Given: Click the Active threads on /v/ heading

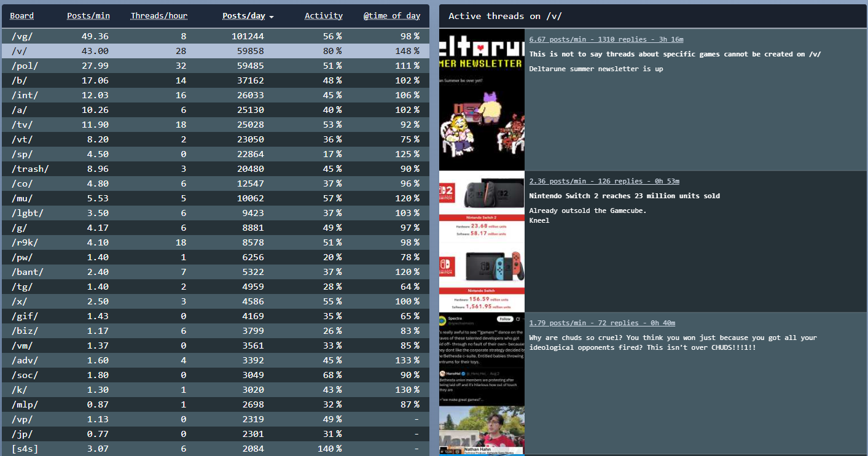Looking at the screenshot, I should coord(505,16).
